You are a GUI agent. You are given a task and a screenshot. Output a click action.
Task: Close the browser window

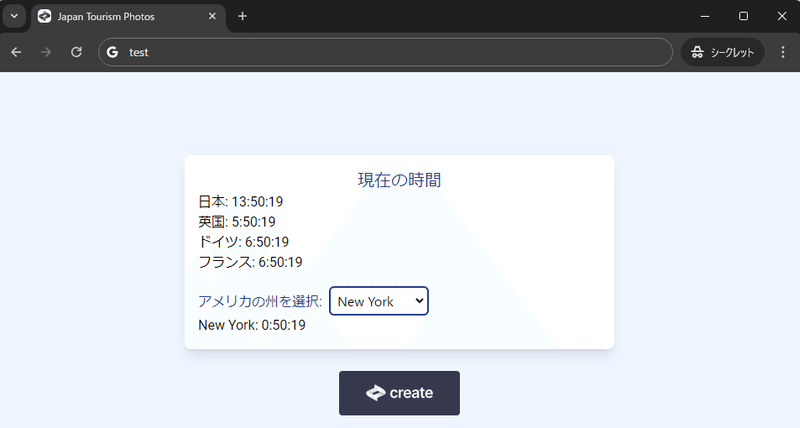782,16
